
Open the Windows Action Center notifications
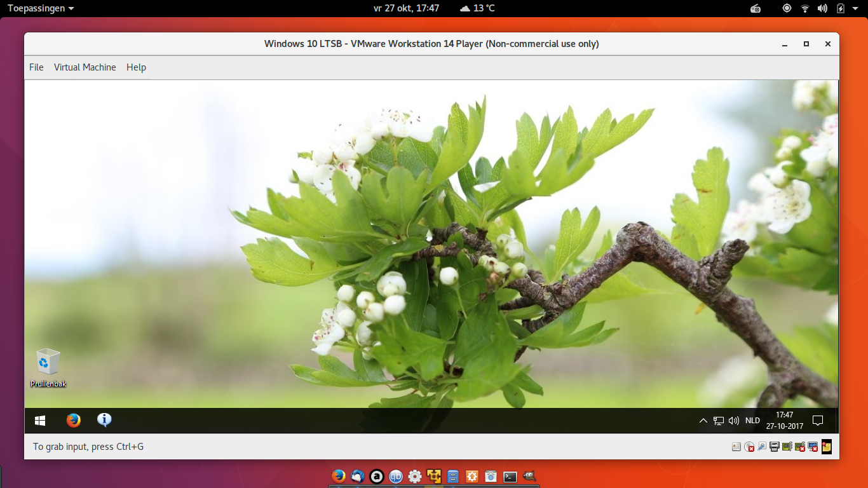point(818,420)
